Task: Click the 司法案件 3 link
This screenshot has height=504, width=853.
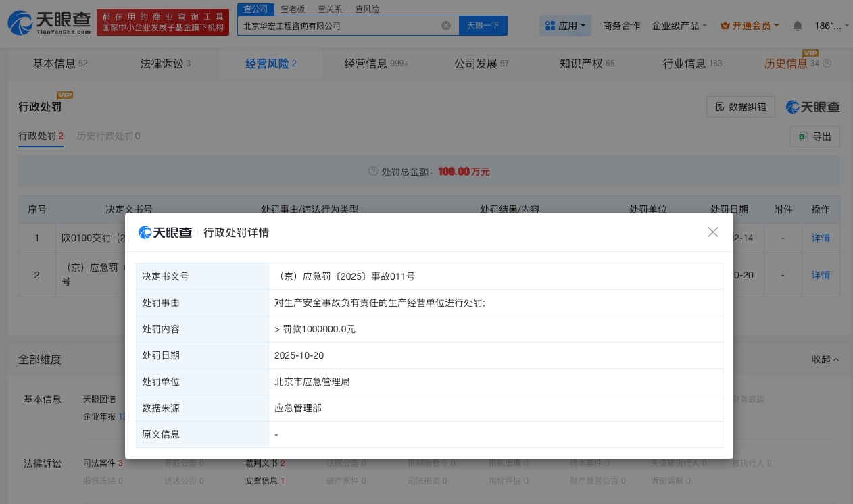Action: point(103,463)
